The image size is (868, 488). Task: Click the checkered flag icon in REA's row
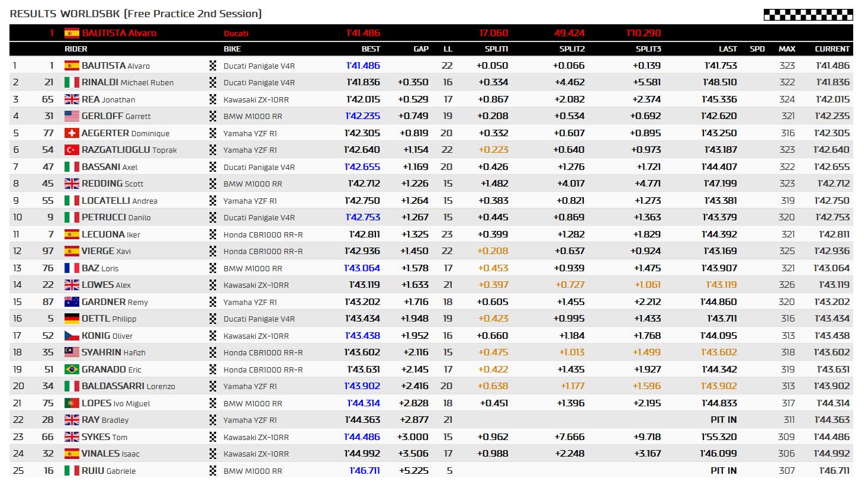[213, 99]
